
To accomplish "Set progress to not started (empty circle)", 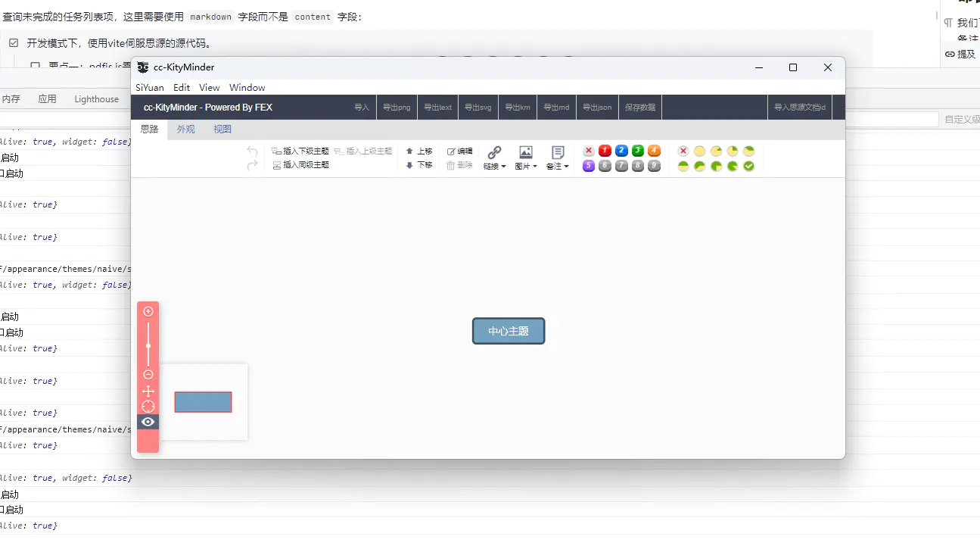I will click(699, 151).
